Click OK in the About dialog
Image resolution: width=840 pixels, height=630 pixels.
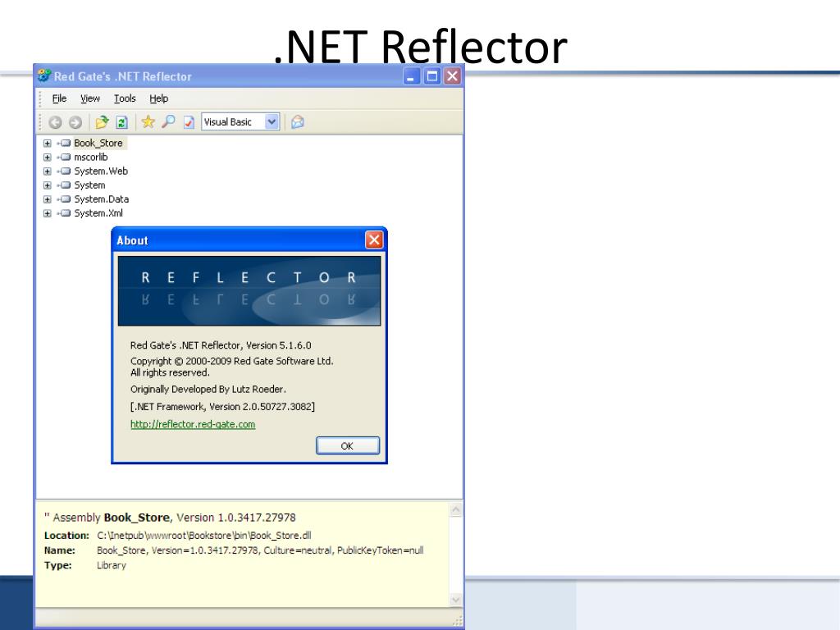347,445
